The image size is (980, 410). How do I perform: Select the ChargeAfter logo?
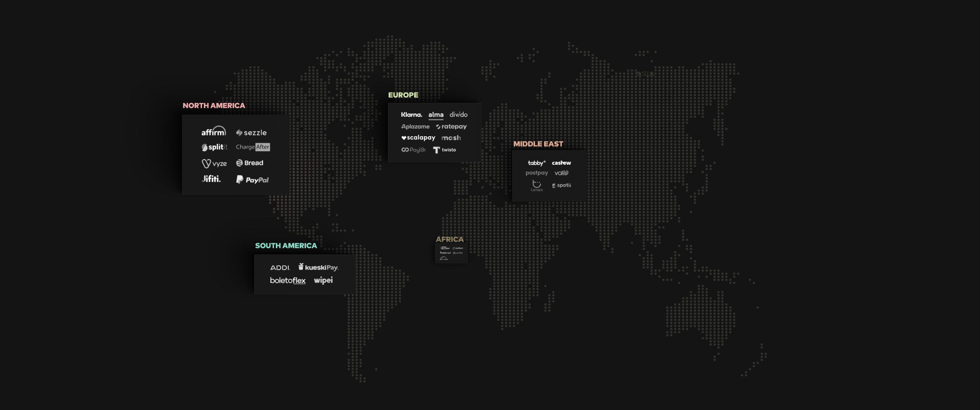point(253,147)
